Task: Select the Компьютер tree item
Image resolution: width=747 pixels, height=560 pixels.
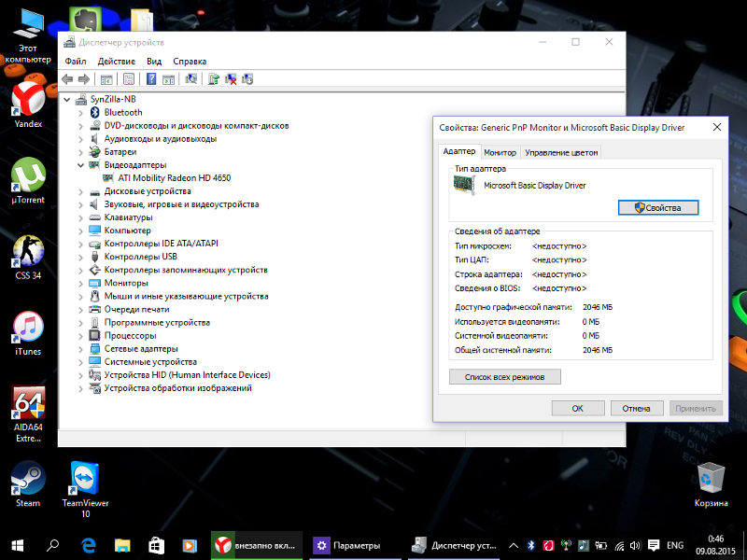Action: pyautogui.click(x=128, y=231)
